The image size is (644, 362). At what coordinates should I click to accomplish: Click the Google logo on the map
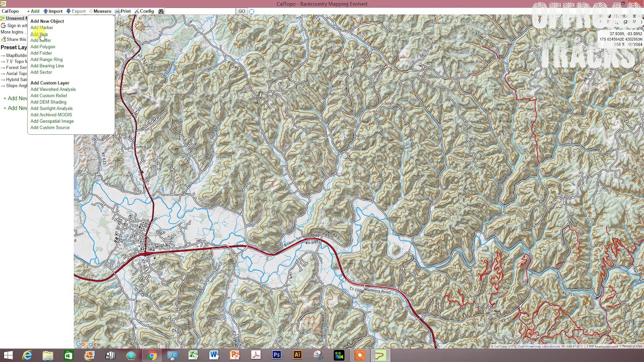pyautogui.click(x=87, y=344)
